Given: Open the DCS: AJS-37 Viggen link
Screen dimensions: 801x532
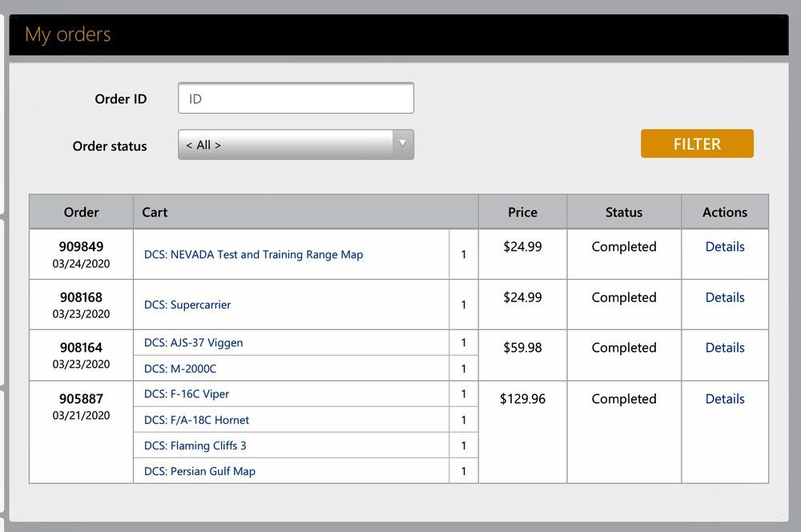Looking at the screenshot, I should coord(193,343).
